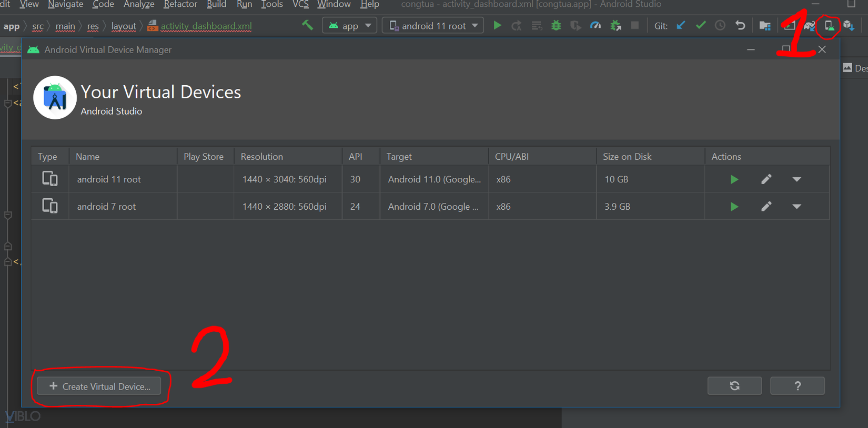Click device type icon for android 7 root
The width and height of the screenshot is (868, 428).
pyautogui.click(x=50, y=206)
